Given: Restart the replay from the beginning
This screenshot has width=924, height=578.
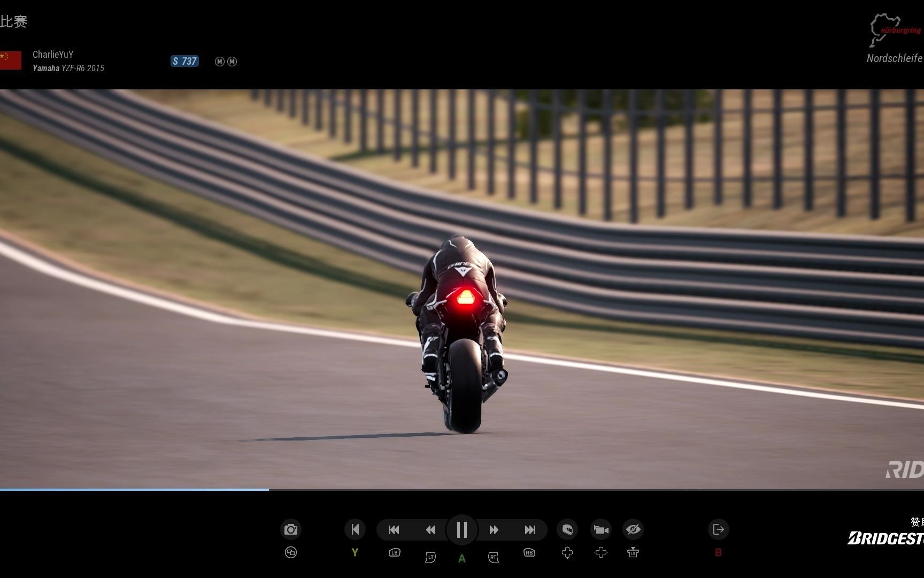Looking at the screenshot, I should pos(355,530).
